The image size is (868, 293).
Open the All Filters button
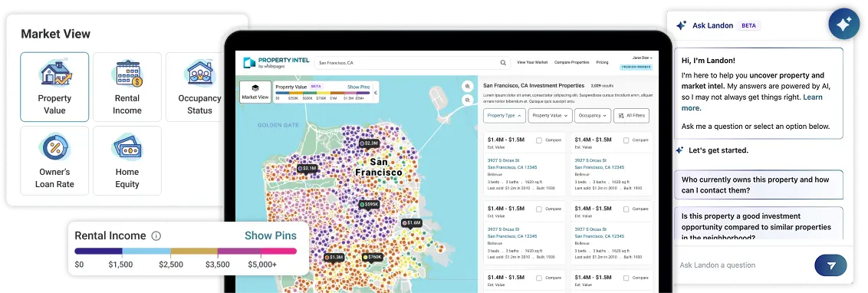click(x=632, y=116)
